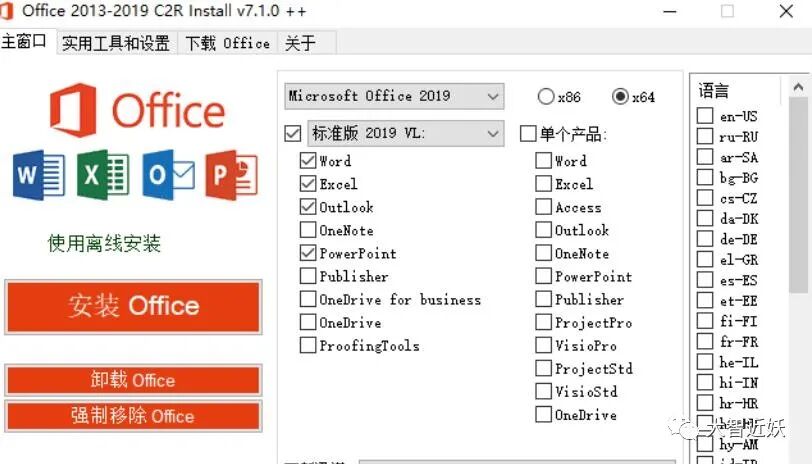Check the ProofingTools option
812x464 pixels.
tap(308, 345)
